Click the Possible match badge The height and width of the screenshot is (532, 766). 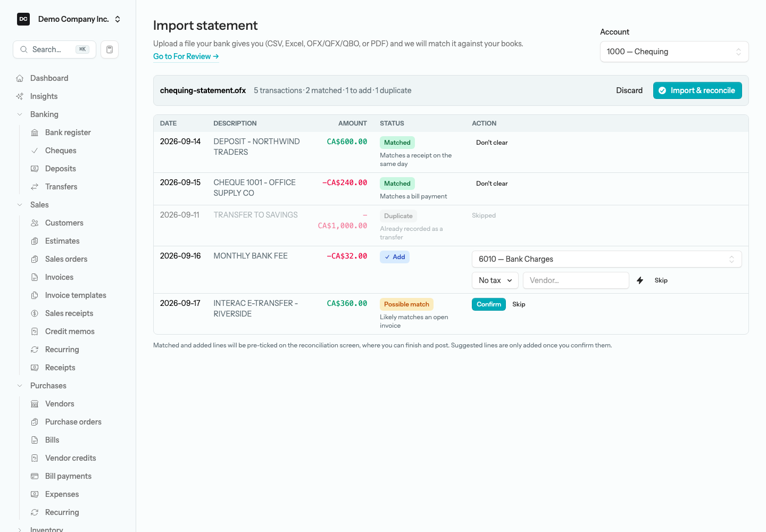(x=406, y=304)
